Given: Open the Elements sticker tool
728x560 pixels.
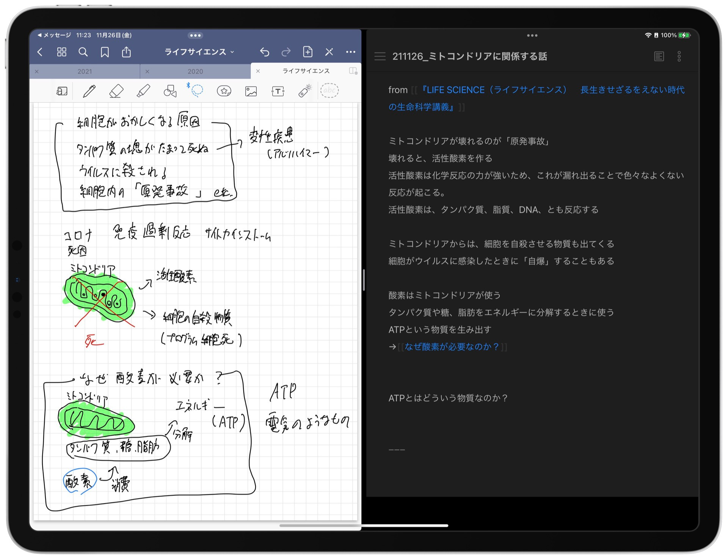Looking at the screenshot, I should point(224,91).
